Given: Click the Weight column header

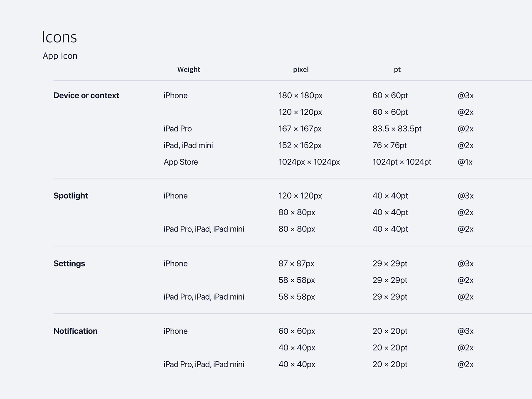Looking at the screenshot, I should click(189, 69).
